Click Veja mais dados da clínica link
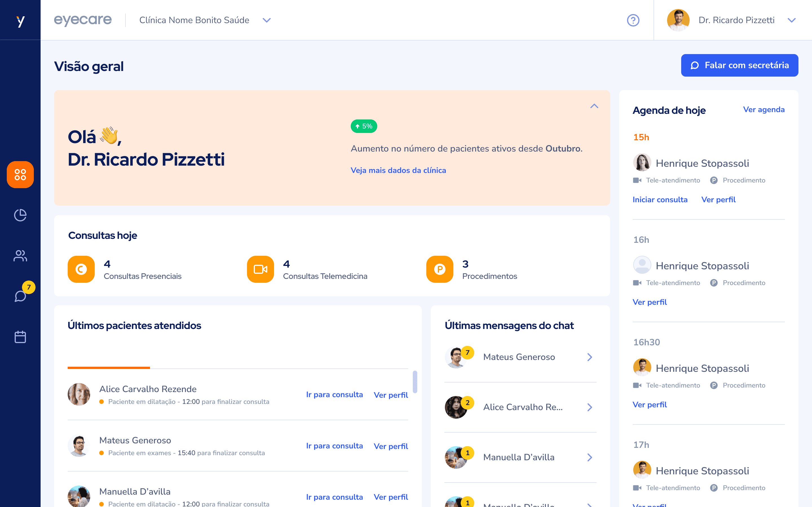Screen dimensions: 812x507 [398, 170]
